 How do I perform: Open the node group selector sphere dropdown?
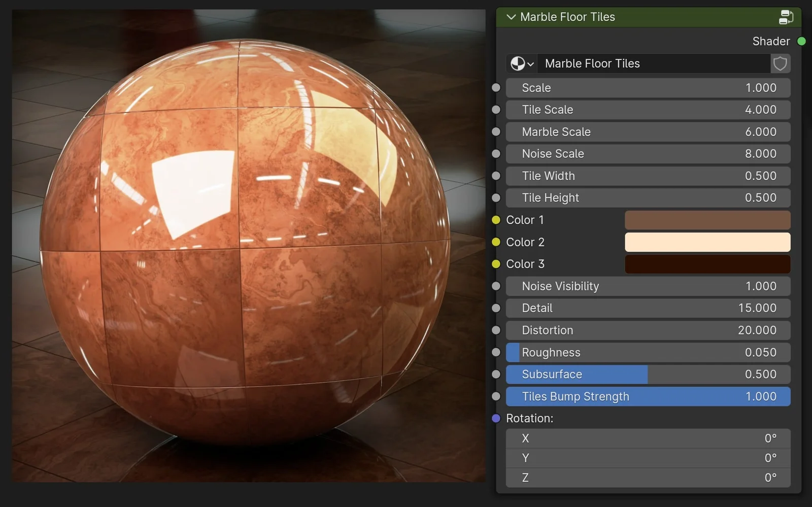click(521, 63)
